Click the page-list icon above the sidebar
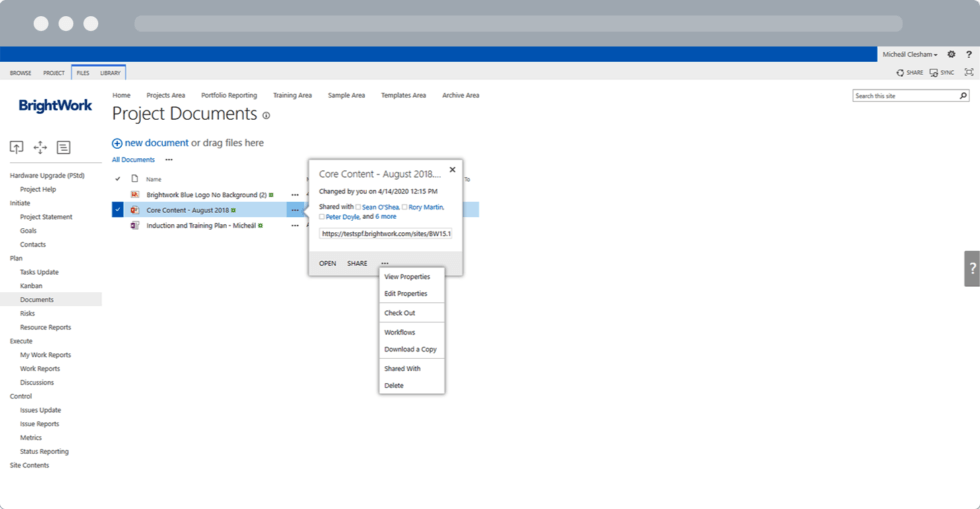This screenshot has height=509, width=980. pos(63,148)
